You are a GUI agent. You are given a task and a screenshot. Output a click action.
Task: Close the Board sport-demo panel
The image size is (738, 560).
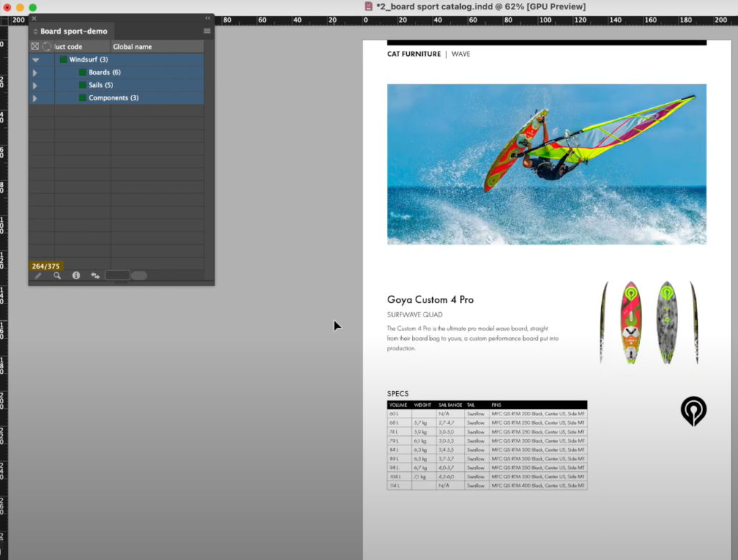(34, 19)
